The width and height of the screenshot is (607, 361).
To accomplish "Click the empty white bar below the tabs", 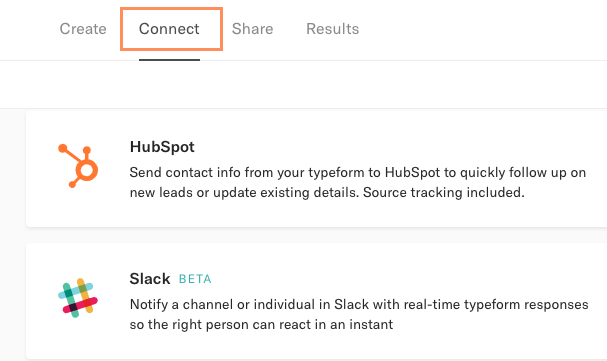I will [304, 84].
